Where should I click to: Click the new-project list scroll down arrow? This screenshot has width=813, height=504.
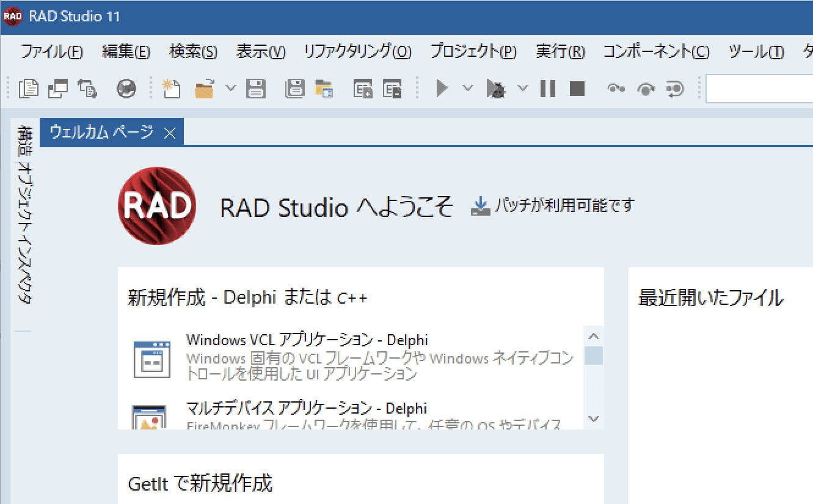click(594, 418)
